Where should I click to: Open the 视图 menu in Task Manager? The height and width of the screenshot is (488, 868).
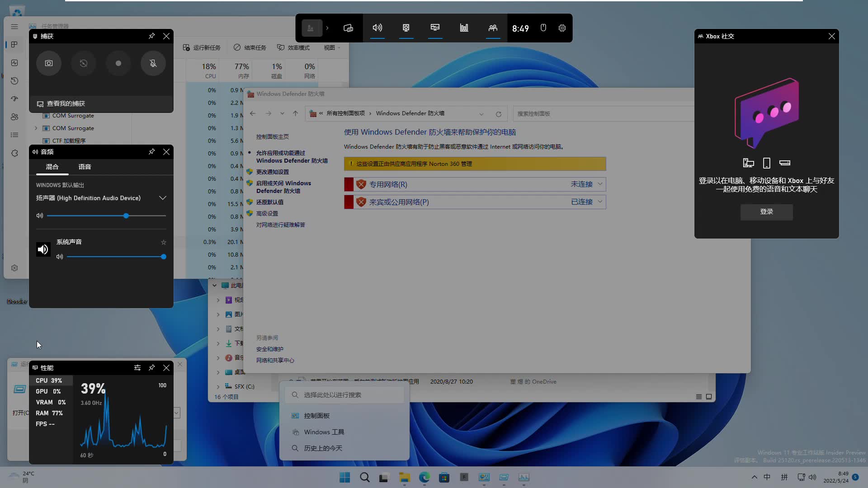331,47
